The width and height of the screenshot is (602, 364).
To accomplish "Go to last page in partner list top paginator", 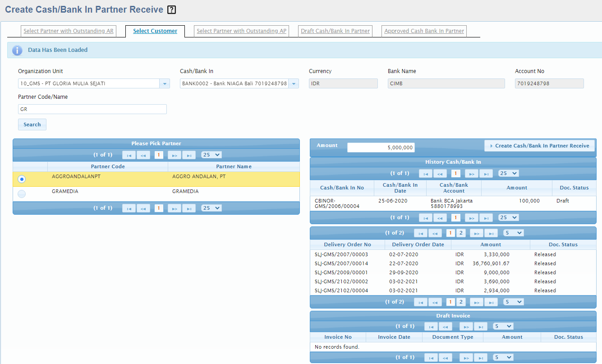I will 189,155.
